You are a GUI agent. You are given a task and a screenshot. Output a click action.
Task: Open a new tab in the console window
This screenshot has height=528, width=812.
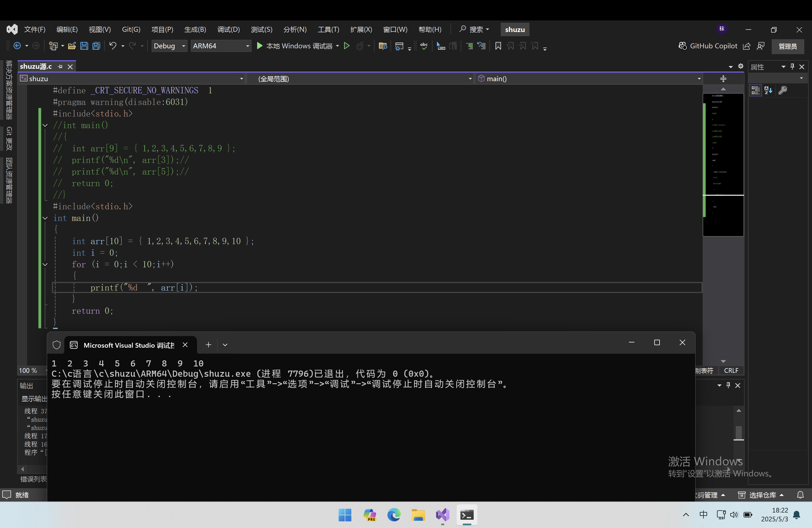[x=209, y=345]
